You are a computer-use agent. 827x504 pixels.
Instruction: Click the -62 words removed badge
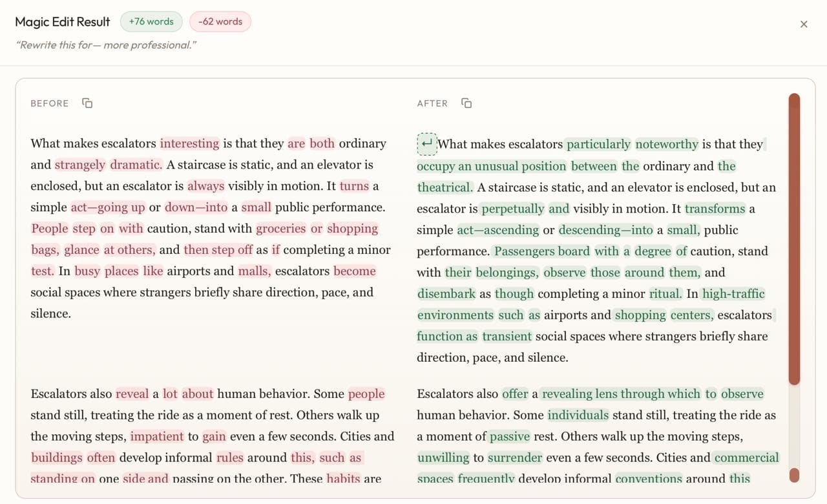coord(220,21)
